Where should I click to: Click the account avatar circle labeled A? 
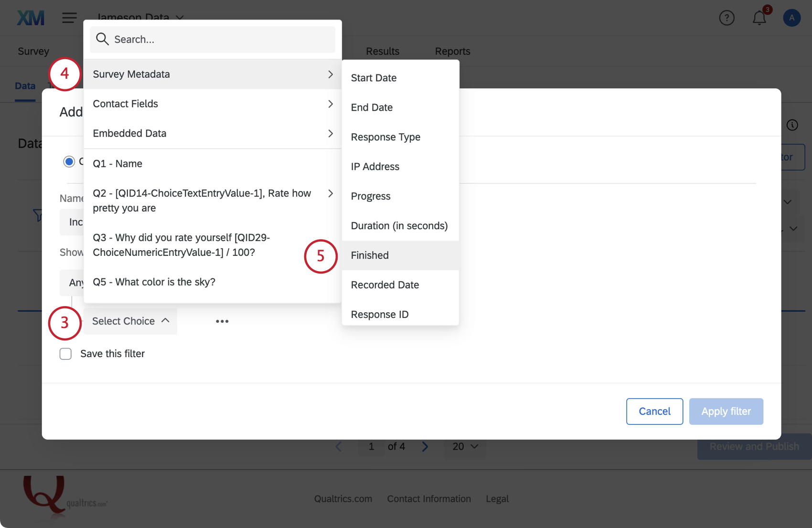coord(791,17)
